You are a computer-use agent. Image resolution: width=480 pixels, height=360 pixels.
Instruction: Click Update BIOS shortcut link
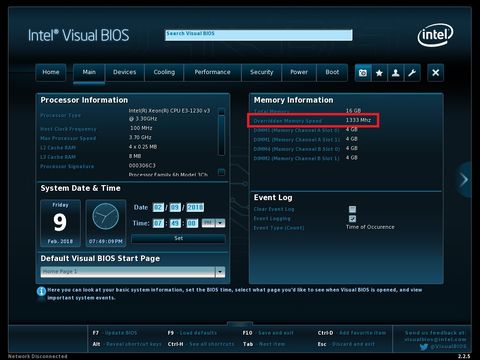coord(121,333)
